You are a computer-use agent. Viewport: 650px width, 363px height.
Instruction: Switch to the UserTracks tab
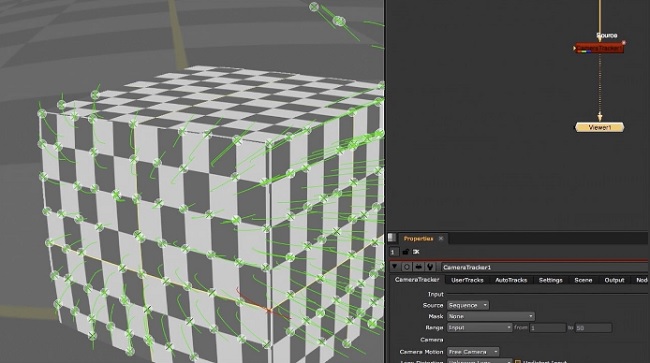coord(467,280)
